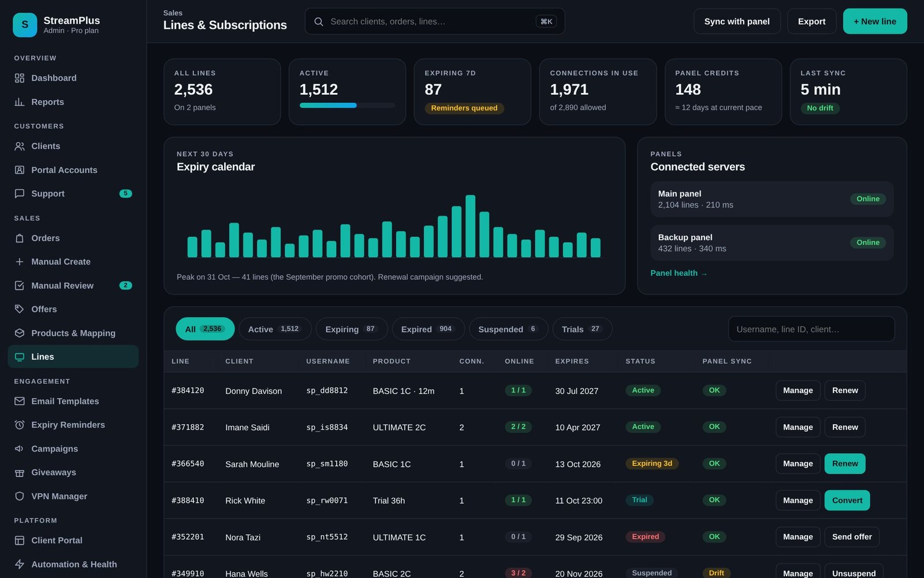The image size is (924, 578).
Task: Click the Support chat bubble icon
Action: tap(20, 194)
